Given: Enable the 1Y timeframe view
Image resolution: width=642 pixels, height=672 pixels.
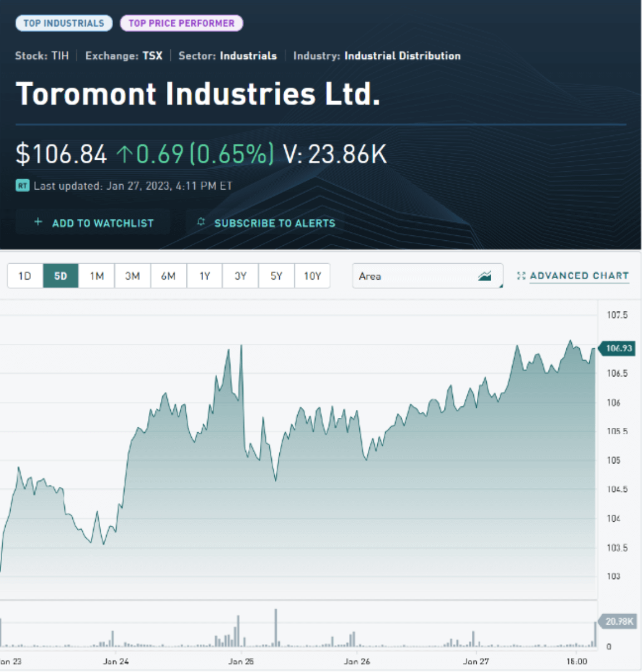Looking at the screenshot, I should (x=204, y=275).
